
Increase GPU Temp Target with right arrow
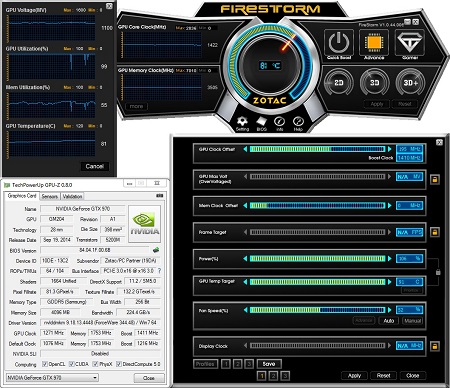tap(389, 282)
